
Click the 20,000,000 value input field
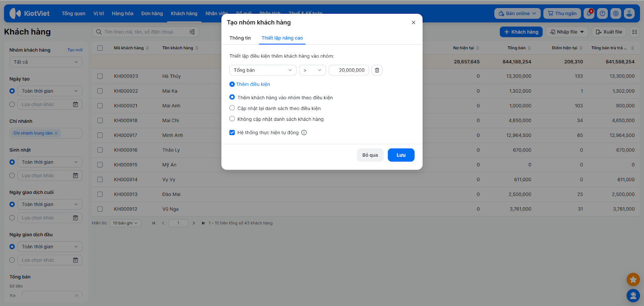pyautogui.click(x=349, y=70)
